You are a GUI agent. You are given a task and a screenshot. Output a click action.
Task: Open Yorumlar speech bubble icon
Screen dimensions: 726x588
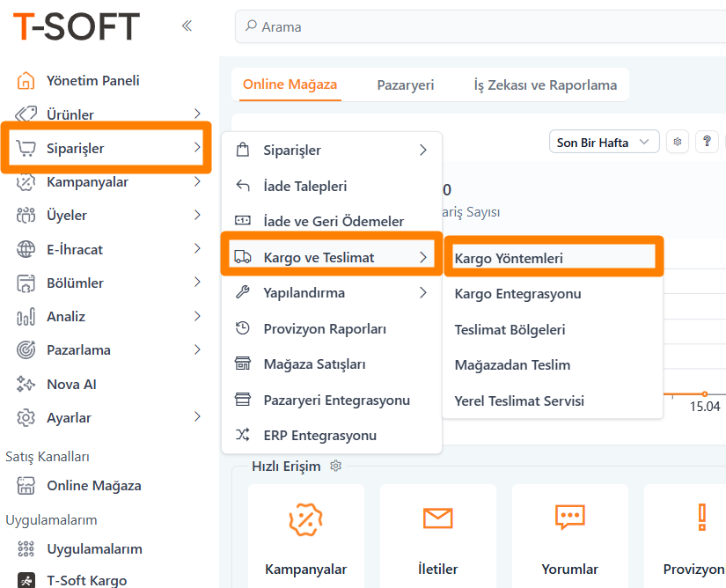coord(569,517)
